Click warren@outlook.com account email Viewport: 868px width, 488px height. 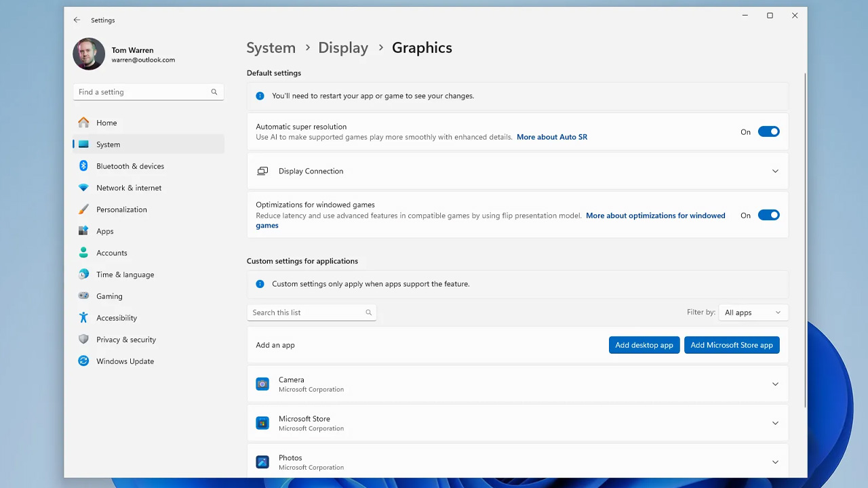click(143, 60)
